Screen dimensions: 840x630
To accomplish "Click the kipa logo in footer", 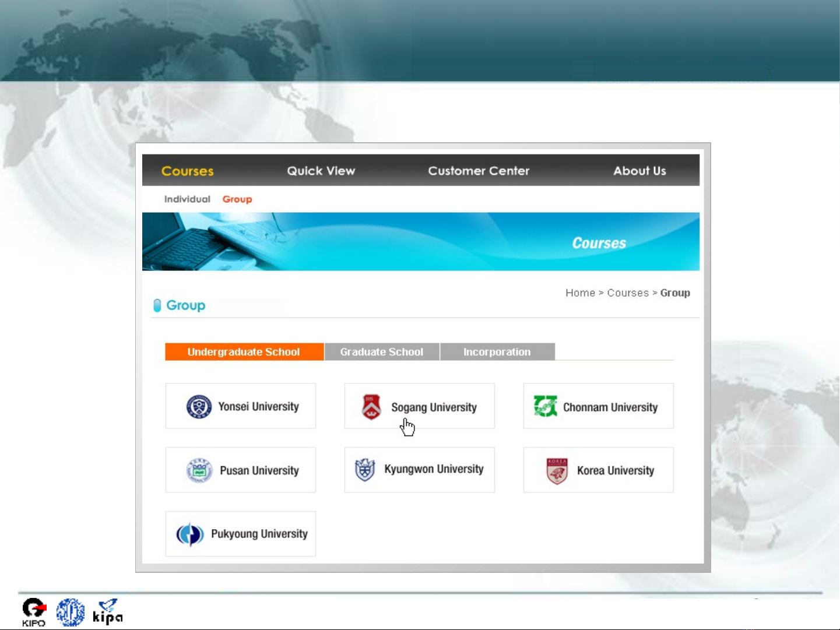I will [x=108, y=612].
